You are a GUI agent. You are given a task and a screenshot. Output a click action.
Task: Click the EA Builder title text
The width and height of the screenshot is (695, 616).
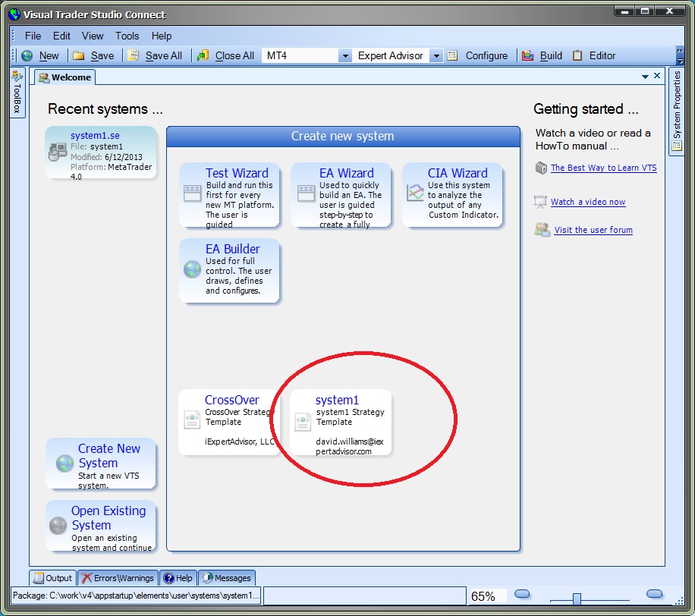[233, 249]
